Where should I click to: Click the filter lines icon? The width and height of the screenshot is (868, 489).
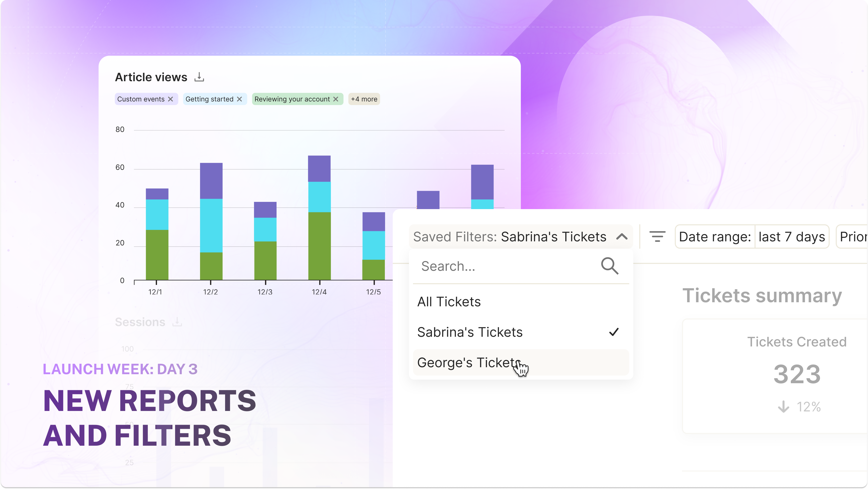(x=657, y=237)
